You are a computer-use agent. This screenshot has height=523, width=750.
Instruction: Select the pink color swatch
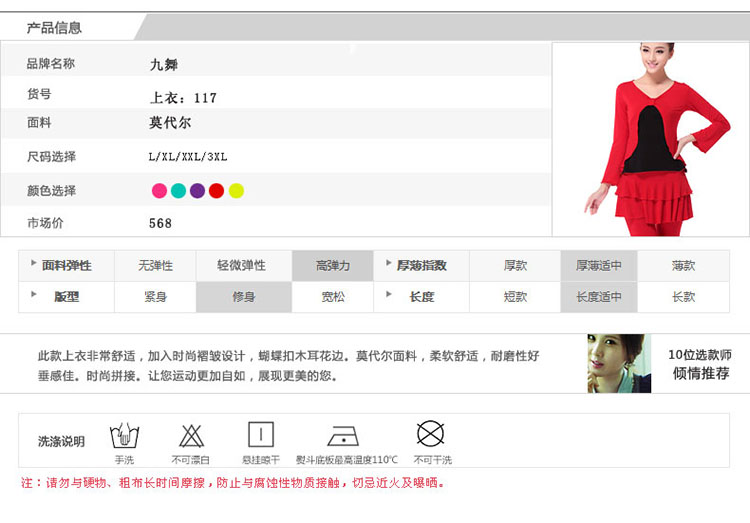click(x=158, y=191)
